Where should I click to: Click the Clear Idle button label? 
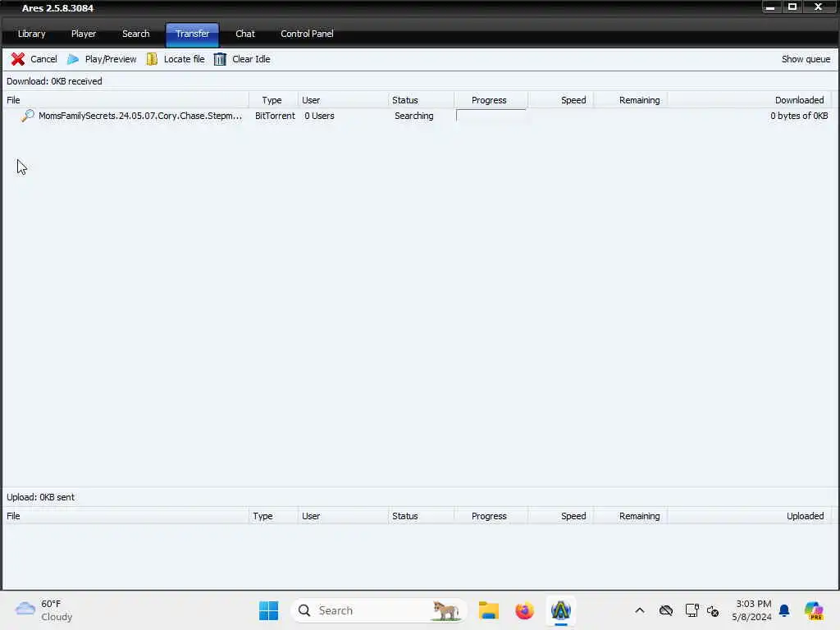[251, 59]
